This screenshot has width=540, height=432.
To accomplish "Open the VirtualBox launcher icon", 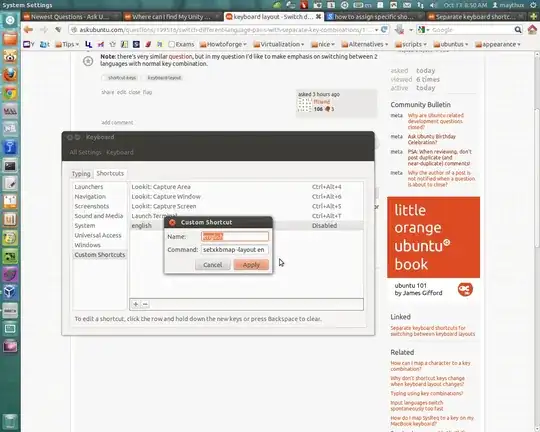I will click(x=10, y=291).
